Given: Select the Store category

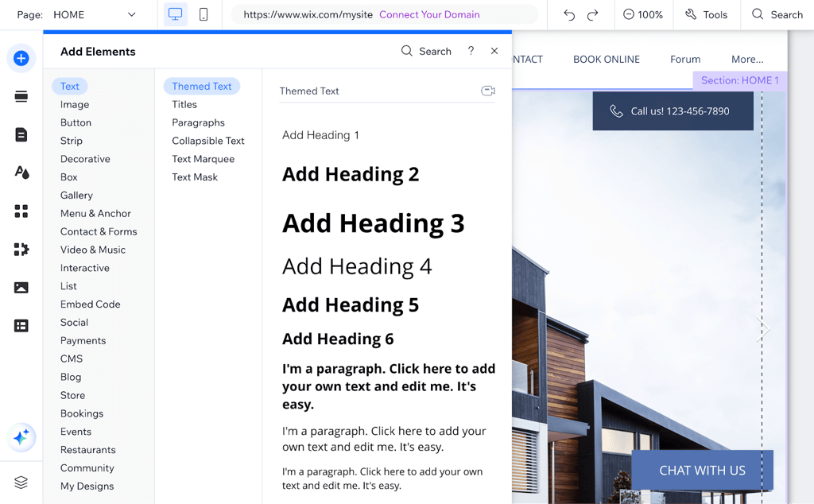Looking at the screenshot, I should pyautogui.click(x=72, y=395).
